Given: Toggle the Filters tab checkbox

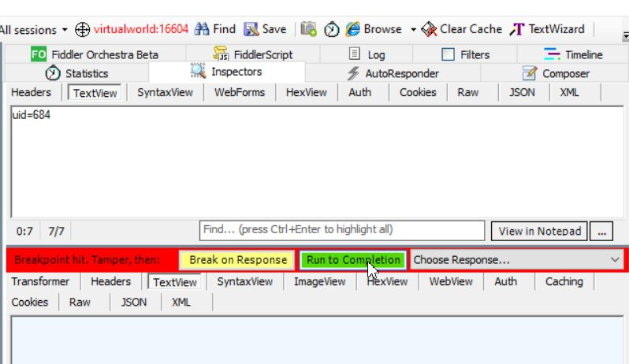Looking at the screenshot, I should 448,54.
